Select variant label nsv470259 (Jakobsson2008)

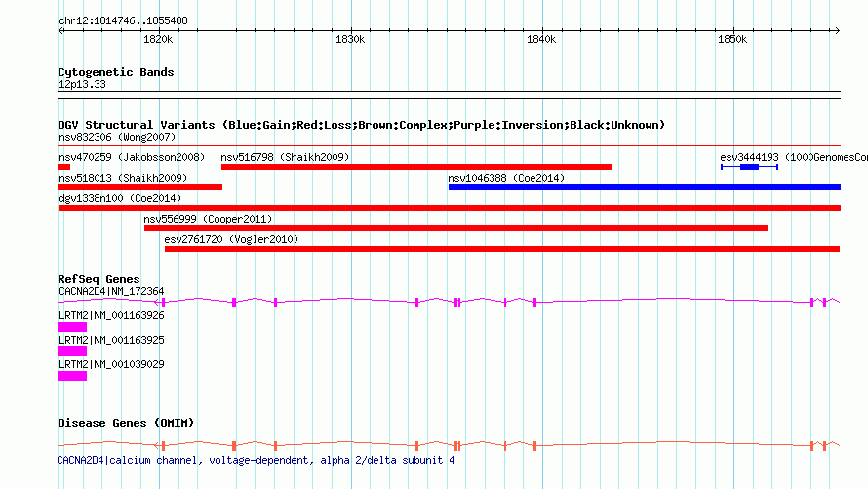[x=132, y=157]
